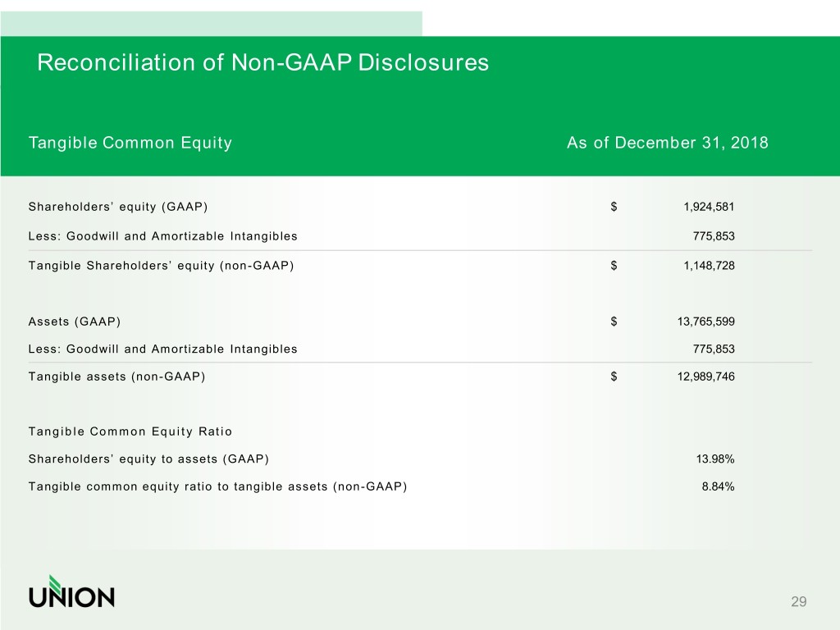Select the slide title Reconciliation of Non-GAAP Disclosures
This screenshot has width=840, height=630.
click(262, 63)
